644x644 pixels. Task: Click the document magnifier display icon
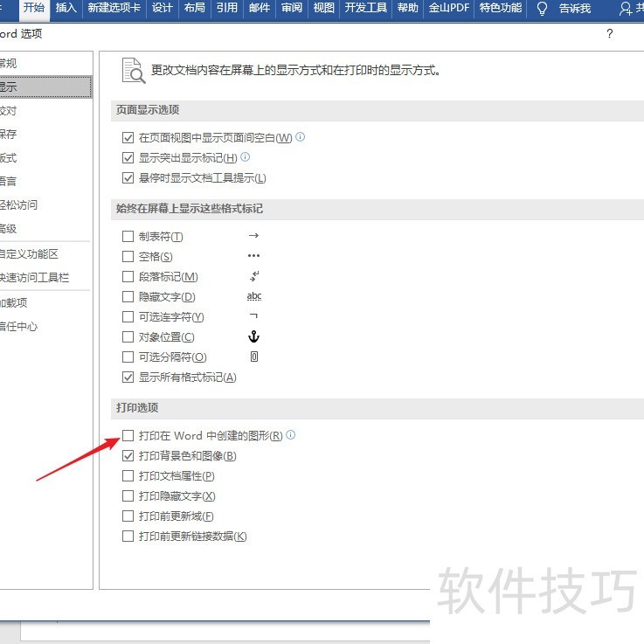[134, 71]
